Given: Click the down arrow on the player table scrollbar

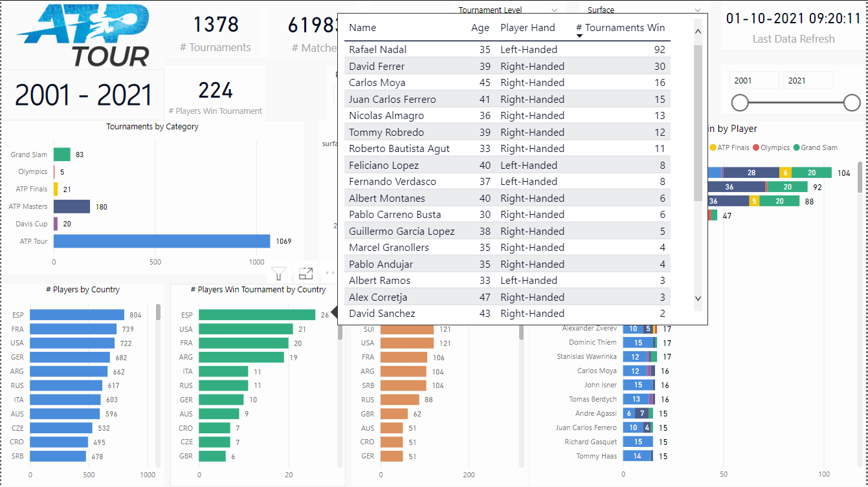Looking at the screenshot, I should (x=698, y=298).
